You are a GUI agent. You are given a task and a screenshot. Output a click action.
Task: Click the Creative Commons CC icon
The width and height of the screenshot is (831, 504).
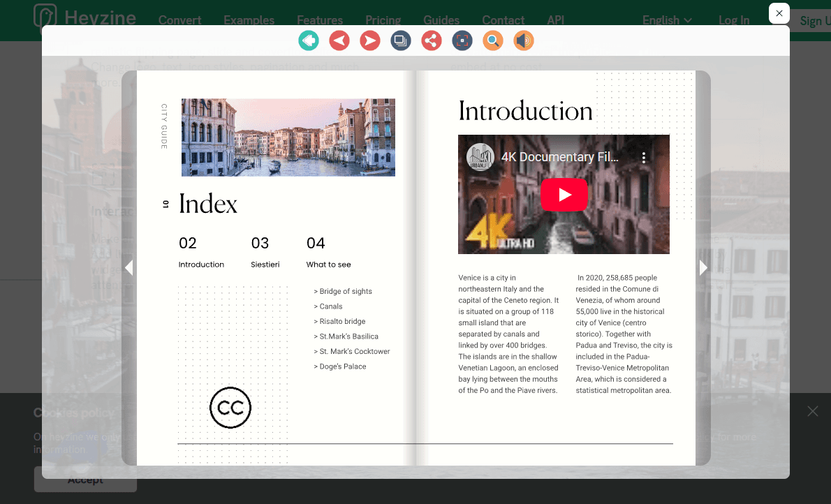[230, 408]
